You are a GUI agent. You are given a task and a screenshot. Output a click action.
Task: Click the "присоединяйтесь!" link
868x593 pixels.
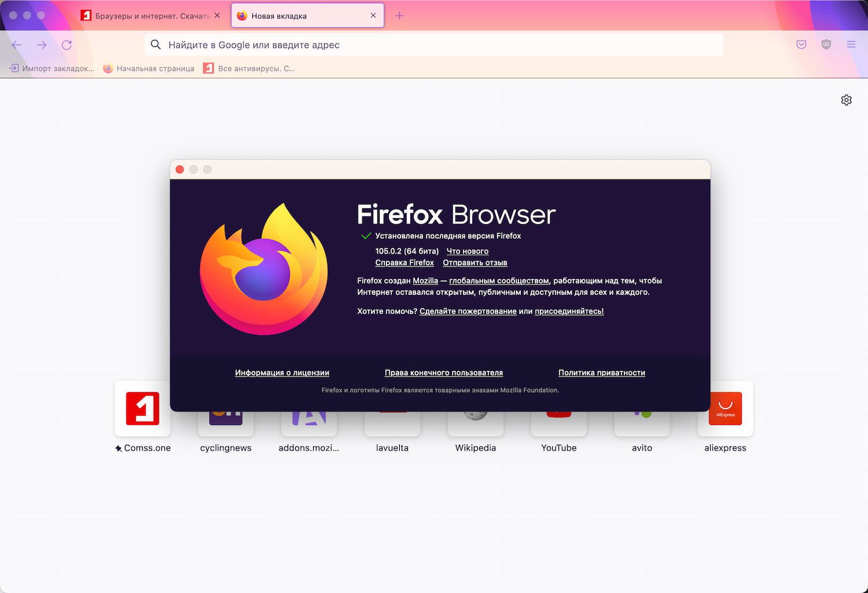(569, 312)
